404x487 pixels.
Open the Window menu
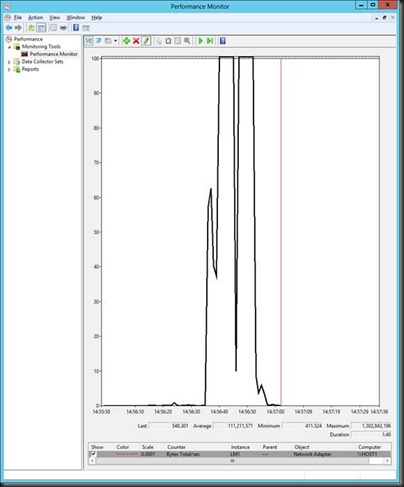pyautogui.click(x=76, y=17)
